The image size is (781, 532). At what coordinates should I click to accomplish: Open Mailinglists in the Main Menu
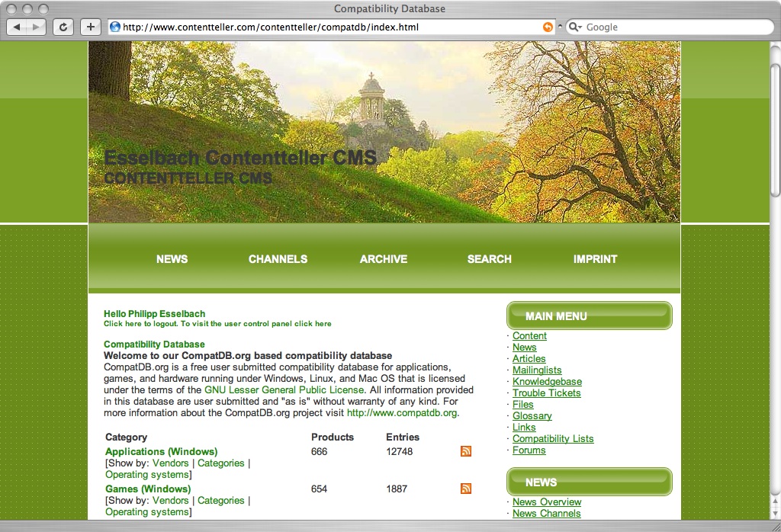tap(537, 370)
